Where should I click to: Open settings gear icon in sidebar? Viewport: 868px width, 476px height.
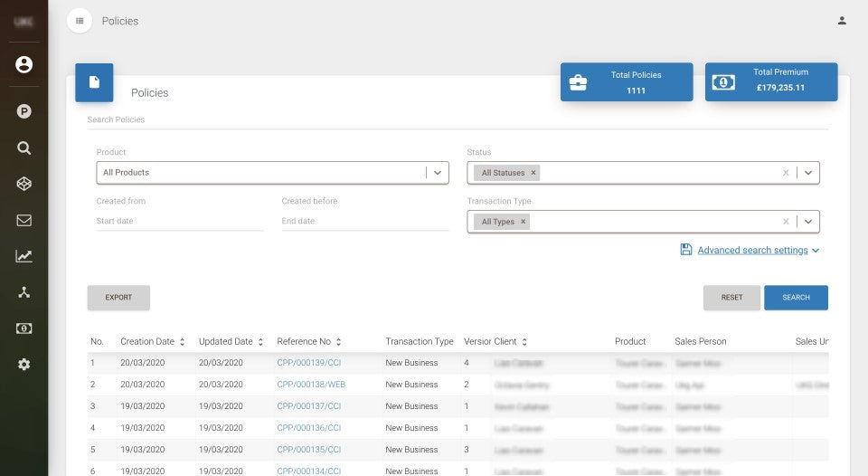pos(24,364)
